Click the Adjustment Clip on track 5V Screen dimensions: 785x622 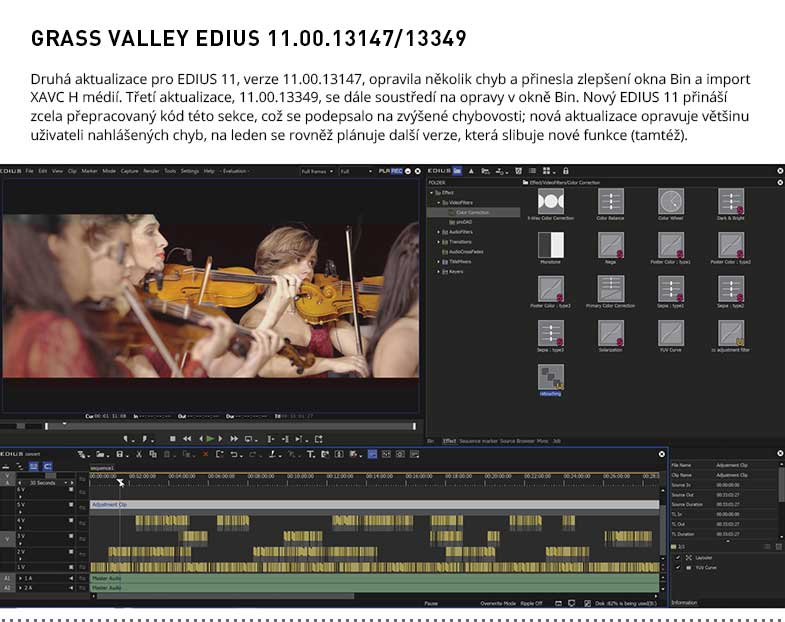374,505
